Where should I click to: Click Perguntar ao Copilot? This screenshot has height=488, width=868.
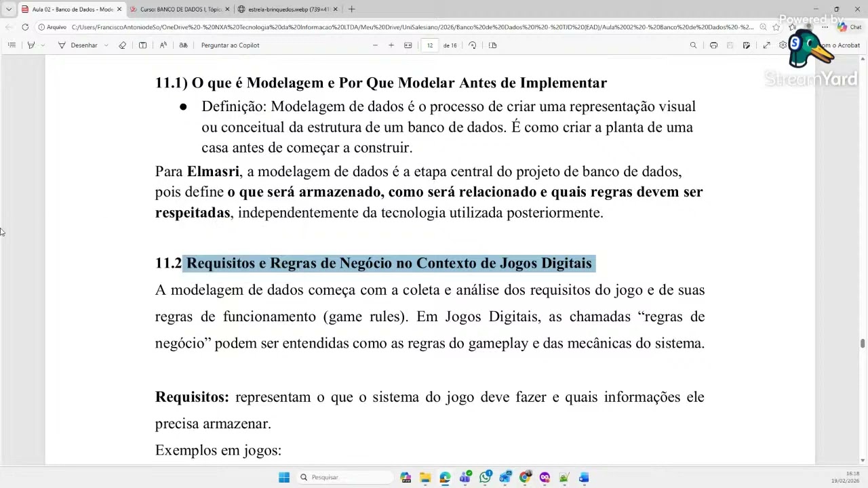(x=230, y=45)
